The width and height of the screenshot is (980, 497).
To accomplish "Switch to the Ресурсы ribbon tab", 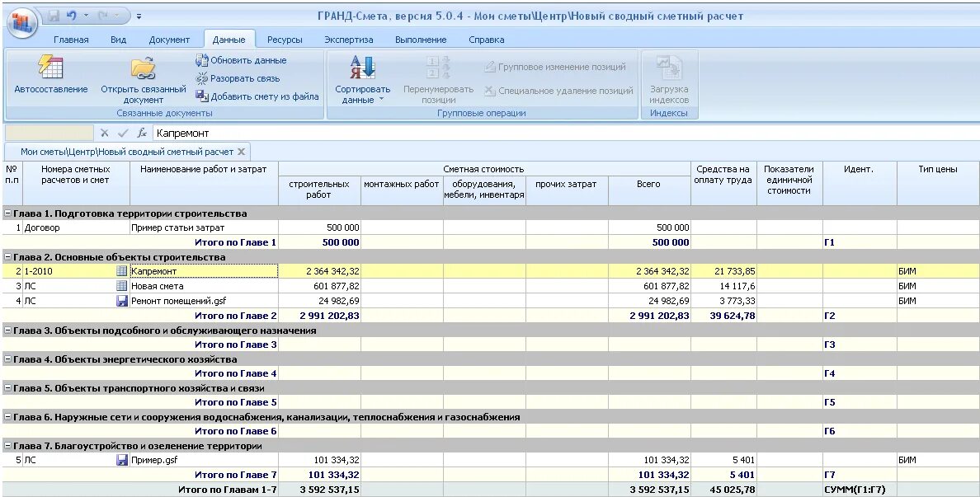I will pyautogui.click(x=285, y=40).
